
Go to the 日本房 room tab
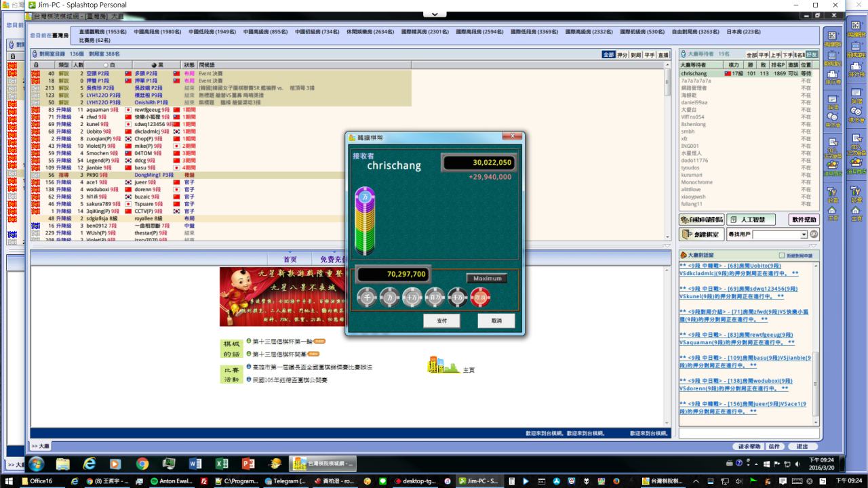(743, 32)
